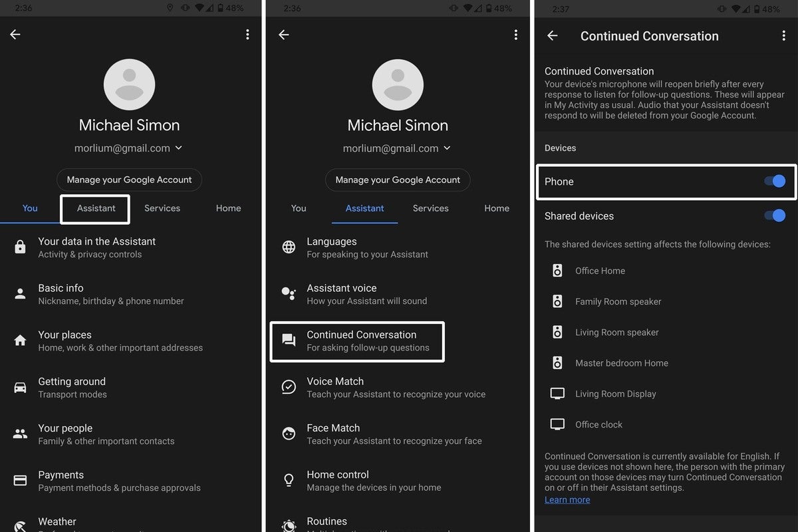
Task: Tap profile avatar on left screen
Action: pos(129,84)
